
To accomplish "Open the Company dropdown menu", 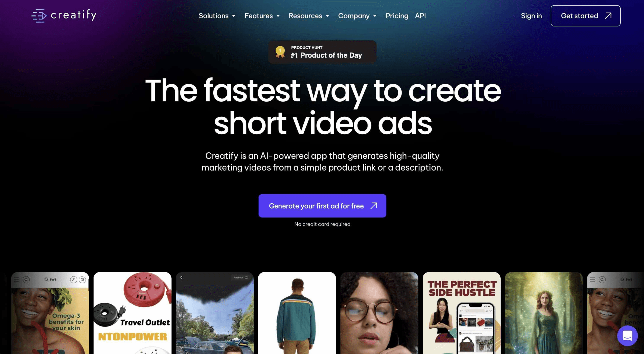I will pyautogui.click(x=357, y=16).
